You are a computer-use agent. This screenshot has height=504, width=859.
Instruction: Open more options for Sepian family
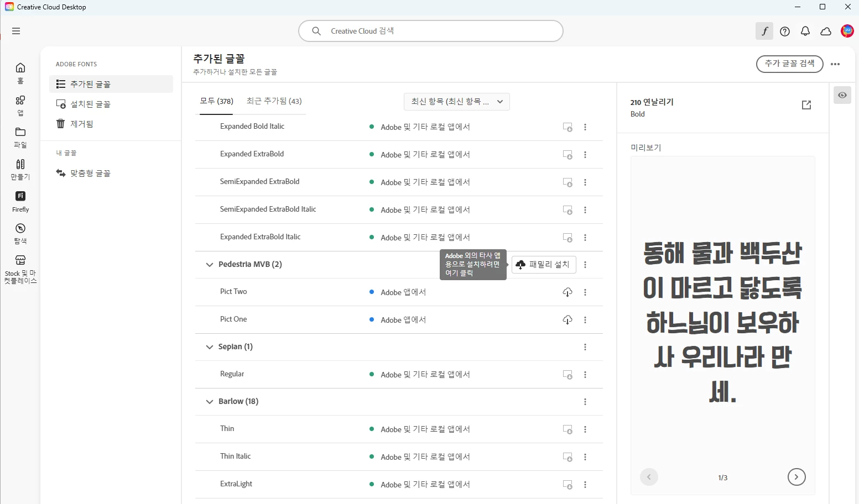pos(585,347)
